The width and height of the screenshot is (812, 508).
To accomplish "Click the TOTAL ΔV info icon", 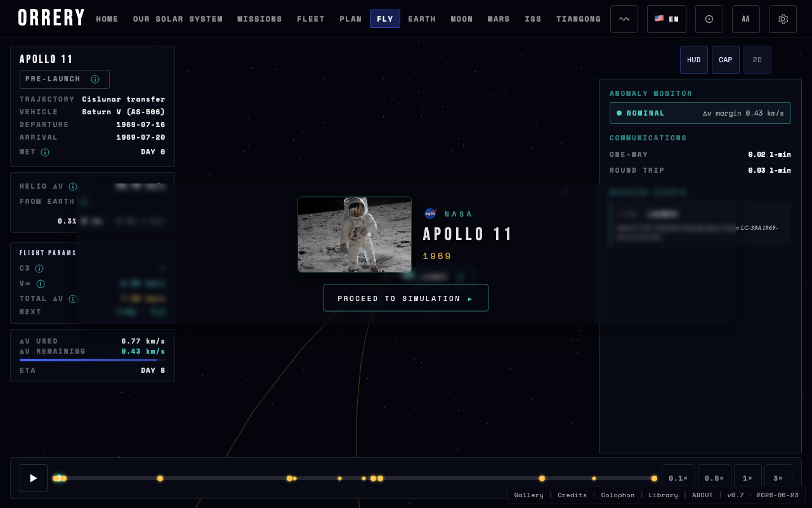I will click(73, 299).
